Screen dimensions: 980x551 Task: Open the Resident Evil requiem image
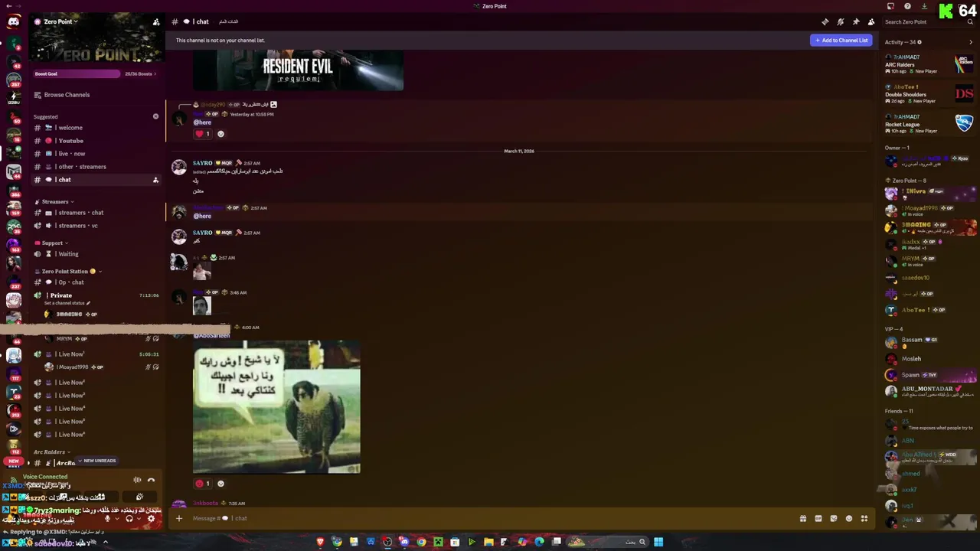[x=298, y=70]
